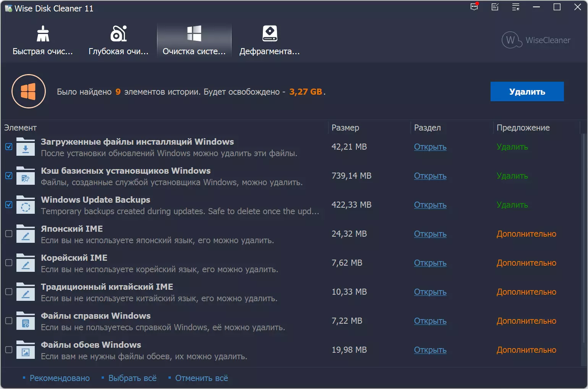Click Рекомендовано at the bottom

(60, 378)
